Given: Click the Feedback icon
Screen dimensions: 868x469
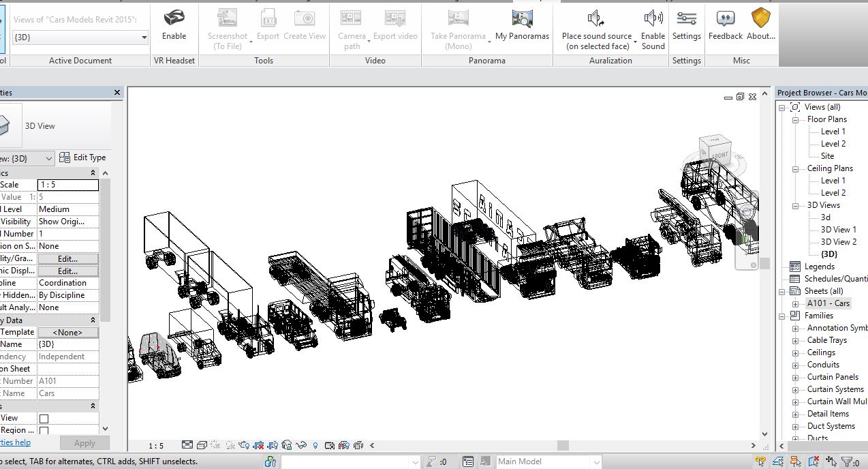Looking at the screenshot, I should [x=725, y=19].
